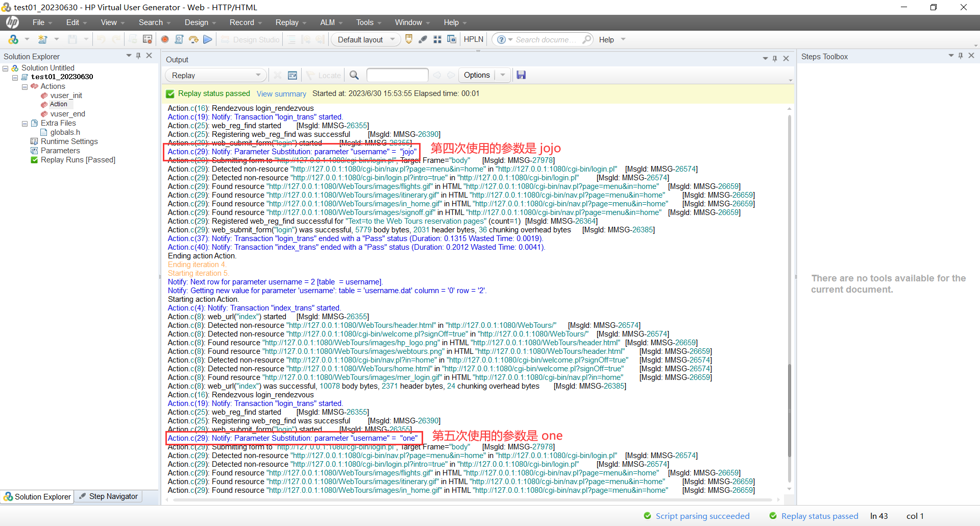Click the Record script toolbar icon
The height and width of the screenshot is (526, 980).
click(x=165, y=39)
